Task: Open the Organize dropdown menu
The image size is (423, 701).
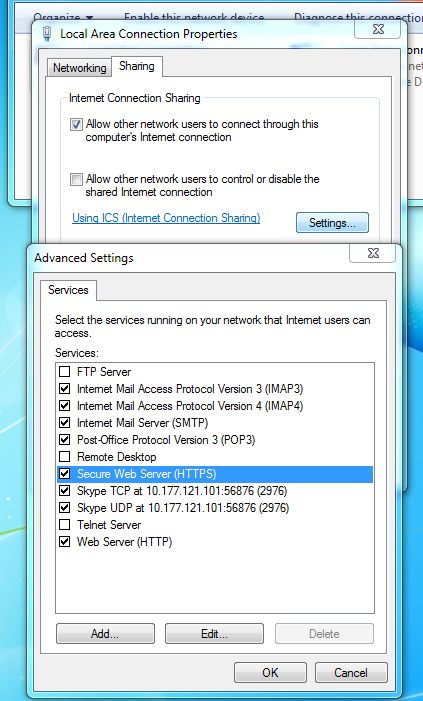Action: 63,17
